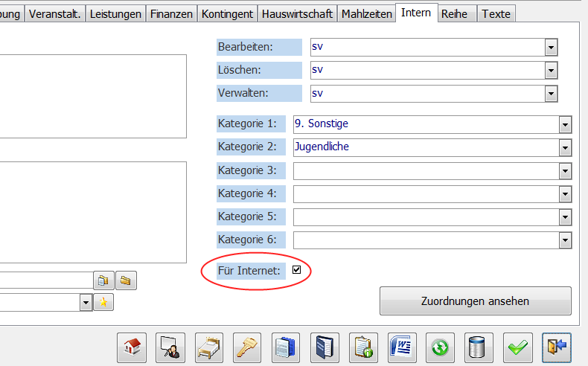Click the exit door icon
The height and width of the screenshot is (366, 588).
[x=557, y=347]
